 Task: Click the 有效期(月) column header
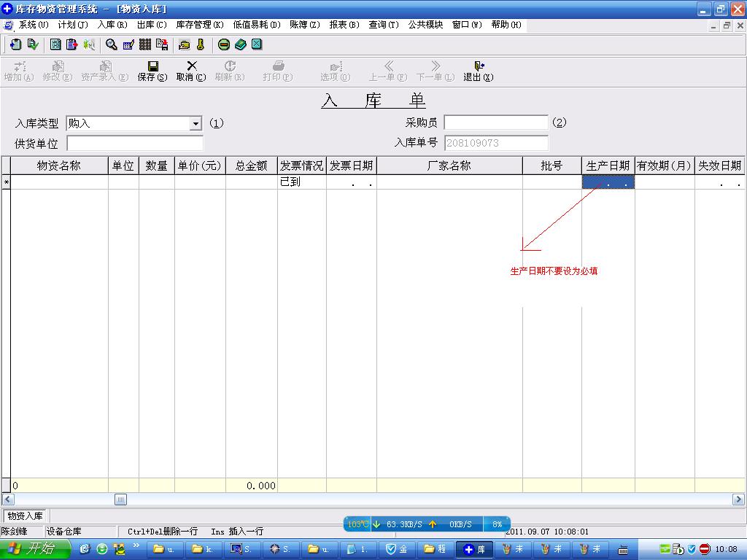[x=665, y=166]
